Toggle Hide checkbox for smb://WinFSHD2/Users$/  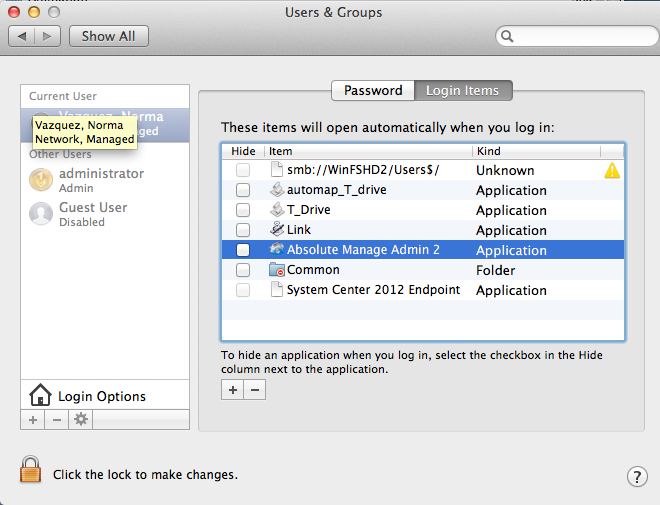(x=243, y=170)
